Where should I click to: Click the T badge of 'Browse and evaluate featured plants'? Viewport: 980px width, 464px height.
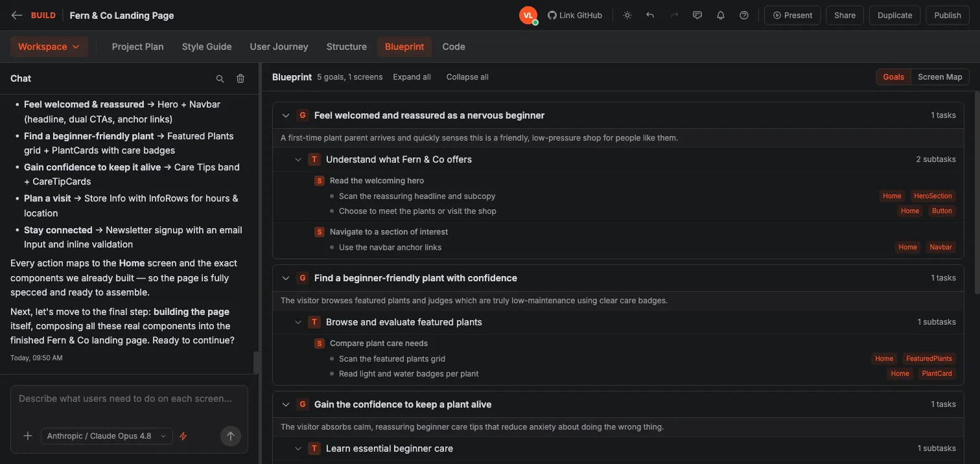click(314, 322)
